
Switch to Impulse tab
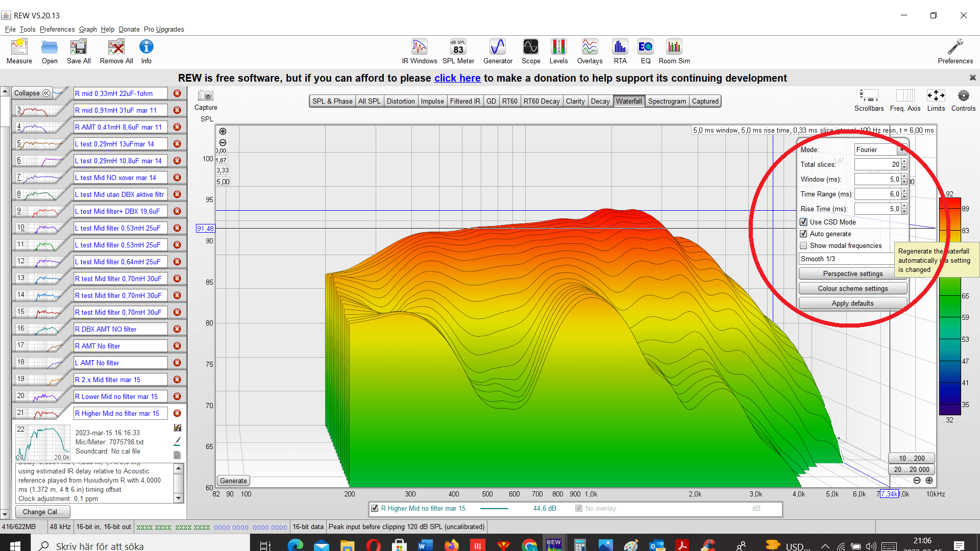[x=432, y=101]
